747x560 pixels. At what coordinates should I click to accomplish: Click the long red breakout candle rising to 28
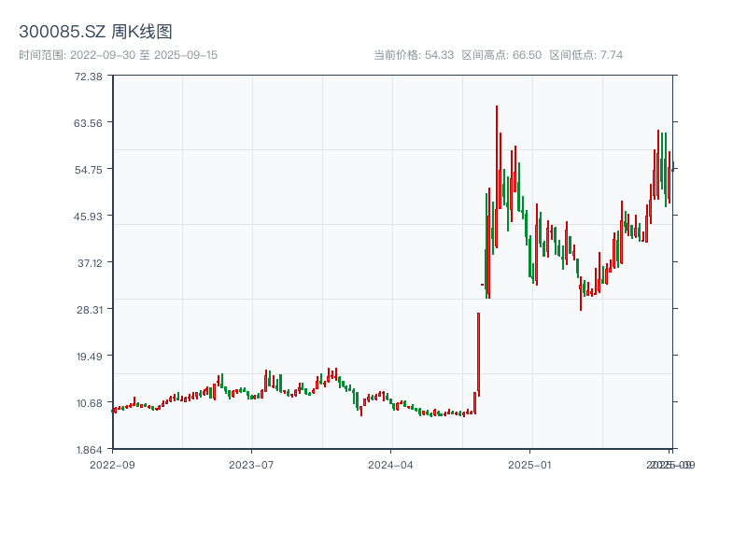click(478, 355)
